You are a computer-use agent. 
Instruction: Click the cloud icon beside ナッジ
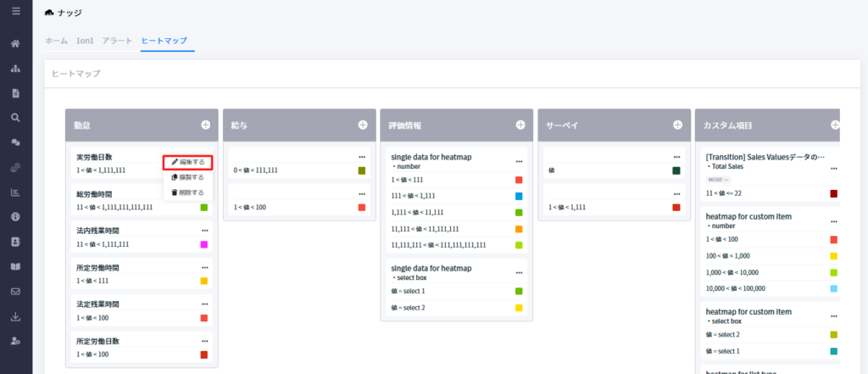pos(50,12)
